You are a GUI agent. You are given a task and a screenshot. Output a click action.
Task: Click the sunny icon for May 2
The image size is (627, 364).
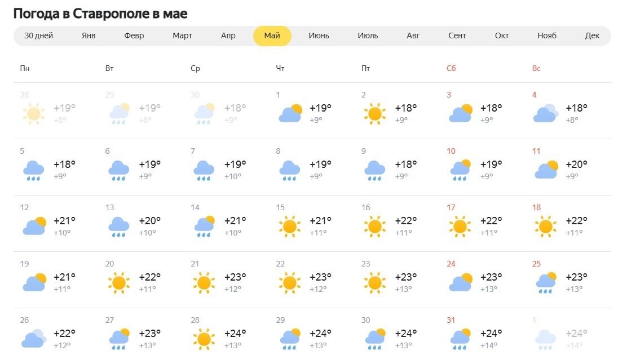pyautogui.click(x=374, y=114)
